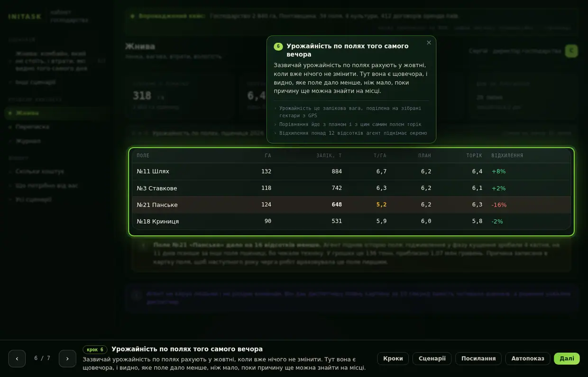Click the ЗАЛІК, Т column header
Image resolution: width=588 pixels, height=377 pixels.
coord(329,156)
